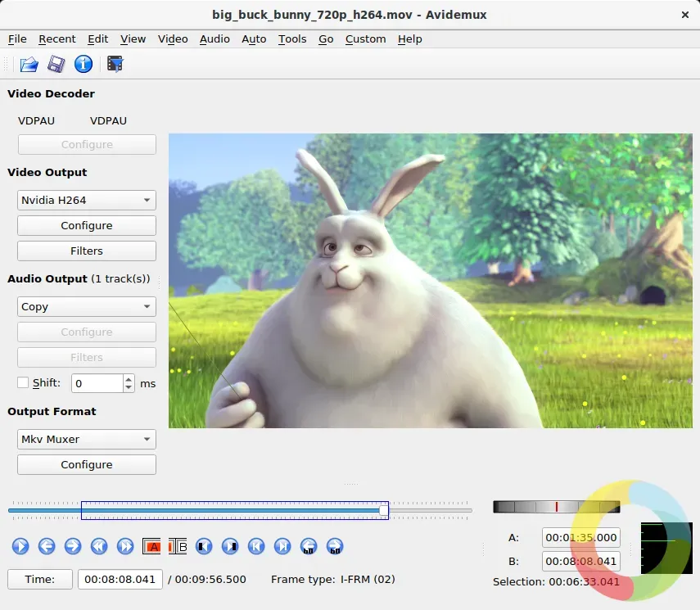The image size is (700, 610).
Task: Jump to previous keyframe
Action: click(x=99, y=546)
